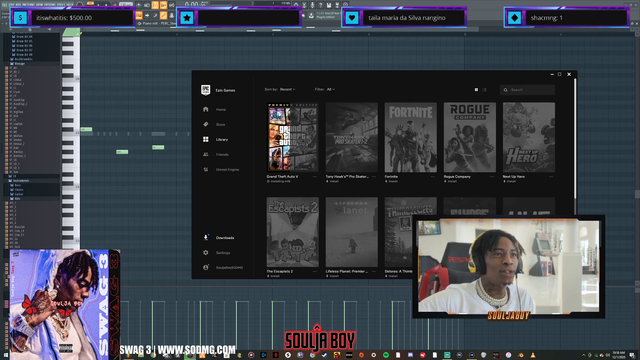This screenshot has height=360, width=640.
Task: Open Chrome from the taskbar
Action: pyautogui.click(x=153, y=356)
